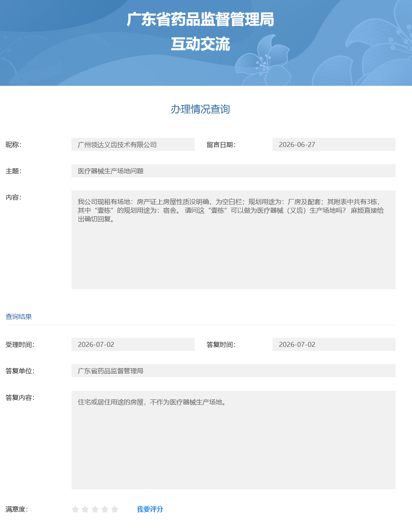
Task: Click the 答复单位: label
Action: (x=20, y=371)
